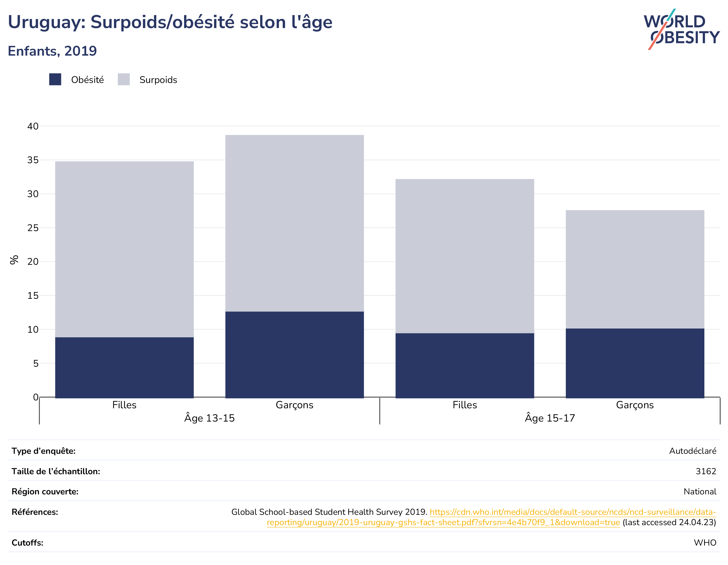This screenshot has width=728, height=565.
Task: Click the Région couverte value National
Action: [700, 492]
